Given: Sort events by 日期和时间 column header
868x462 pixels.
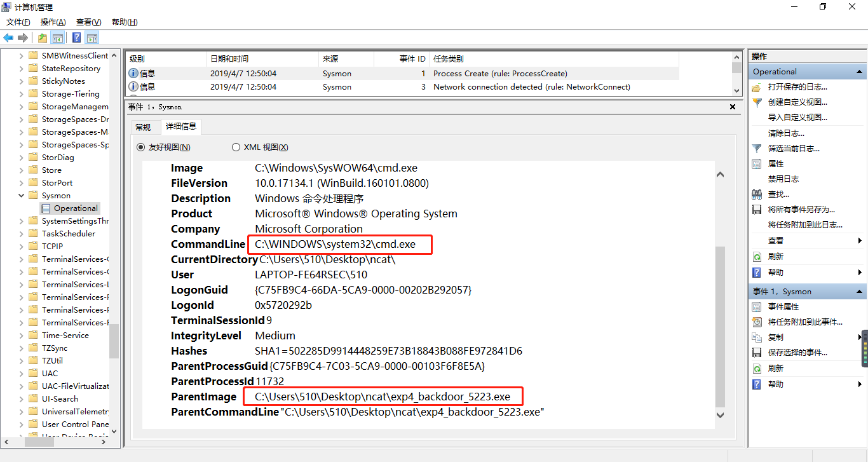Looking at the screenshot, I should (262, 59).
